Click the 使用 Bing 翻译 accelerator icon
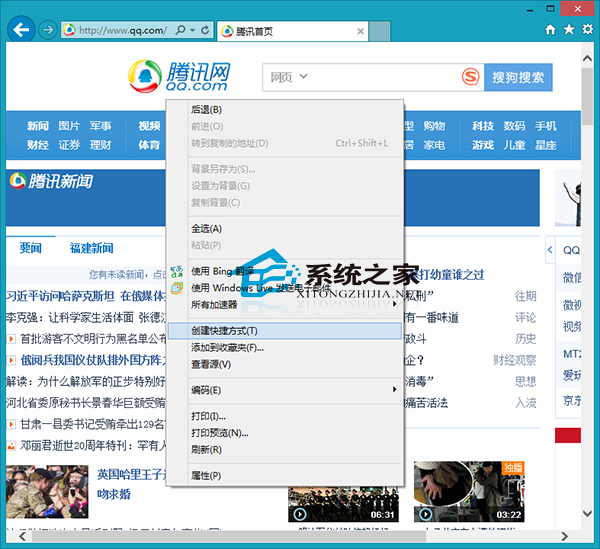 click(177, 271)
